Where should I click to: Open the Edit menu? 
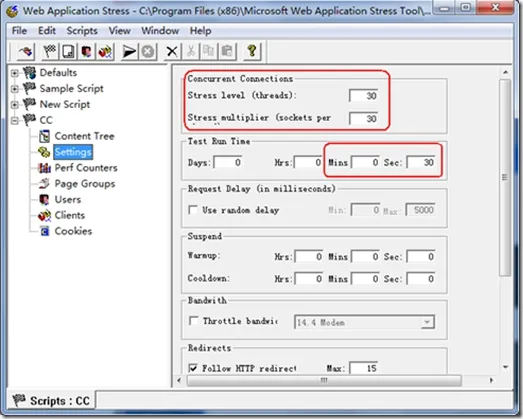(x=47, y=31)
